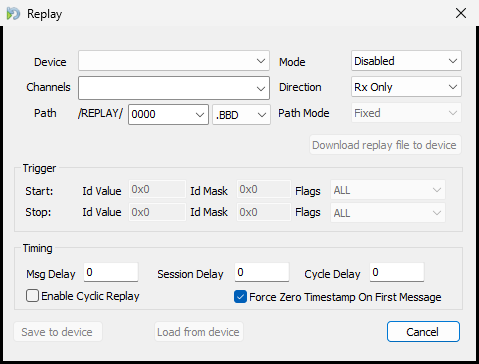Click Download replay file to device button
This screenshot has width=479, height=364.
click(385, 145)
